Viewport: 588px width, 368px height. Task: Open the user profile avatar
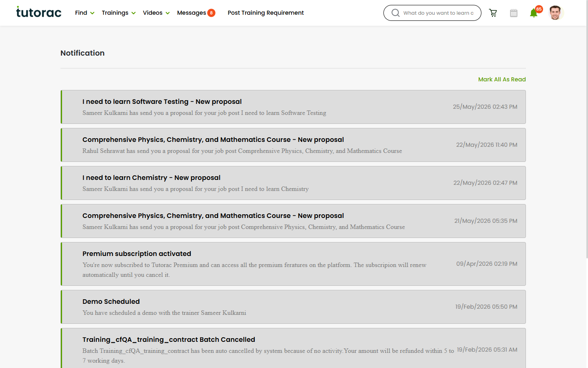click(555, 13)
